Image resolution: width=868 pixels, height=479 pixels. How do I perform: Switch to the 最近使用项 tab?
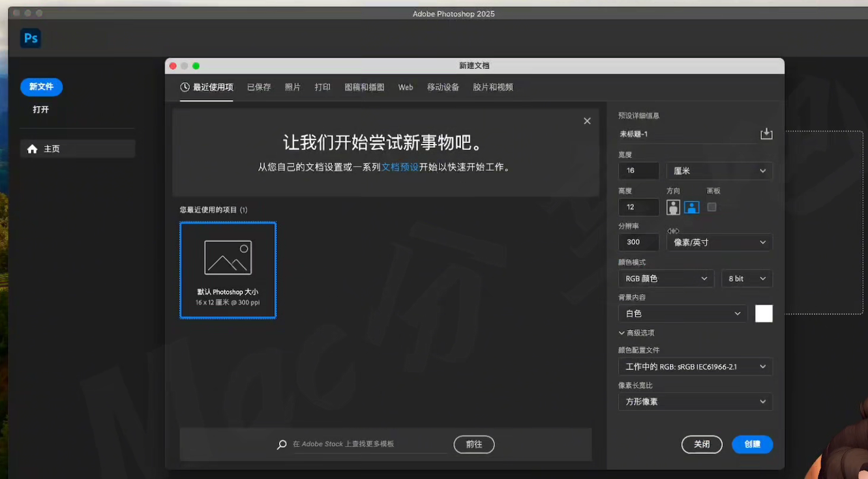[x=207, y=87]
